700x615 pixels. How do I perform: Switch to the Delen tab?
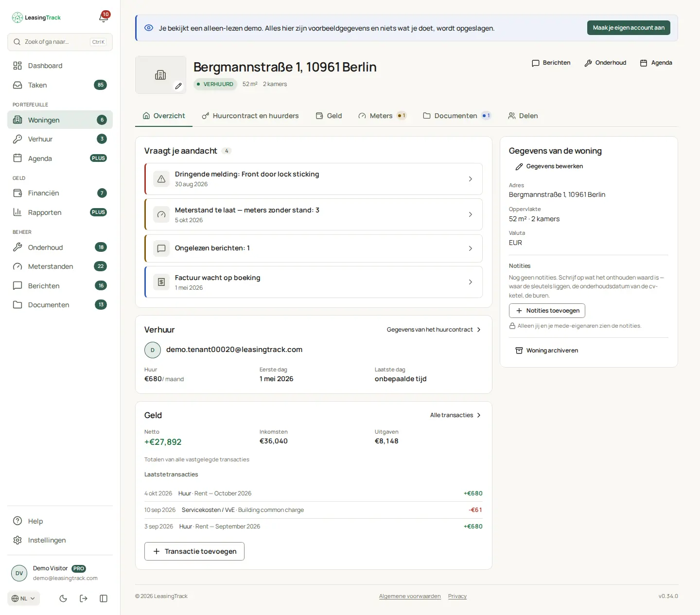tap(523, 116)
